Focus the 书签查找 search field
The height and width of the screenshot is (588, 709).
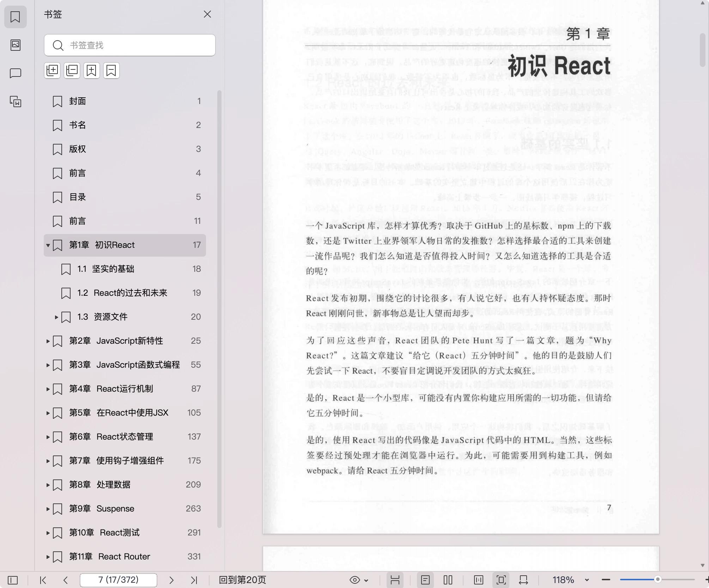pyautogui.click(x=130, y=45)
